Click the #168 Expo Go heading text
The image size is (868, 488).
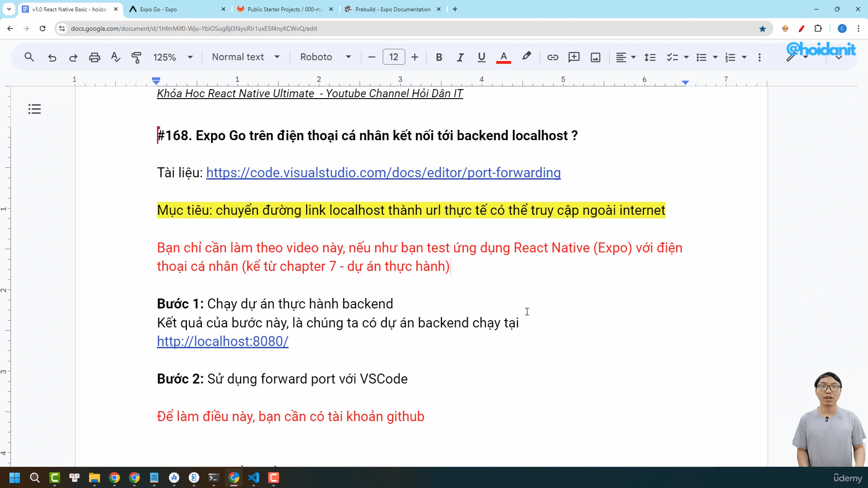(367, 136)
